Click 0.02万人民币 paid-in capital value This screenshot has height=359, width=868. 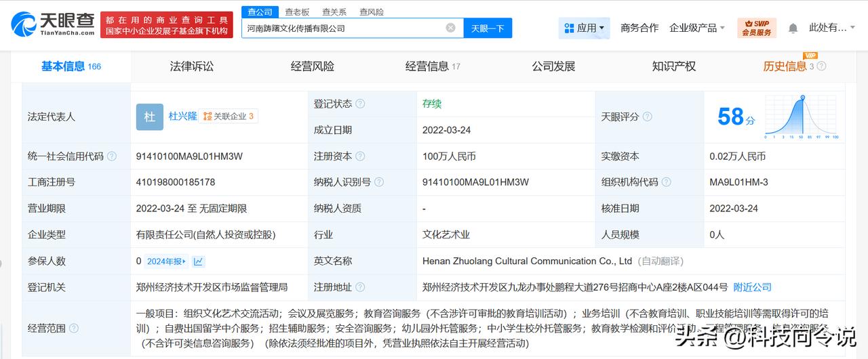(x=738, y=156)
